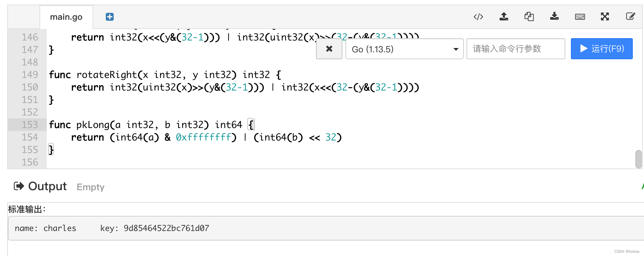Click the copy code icon
This screenshot has width=644, height=256.
click(529, 16)
